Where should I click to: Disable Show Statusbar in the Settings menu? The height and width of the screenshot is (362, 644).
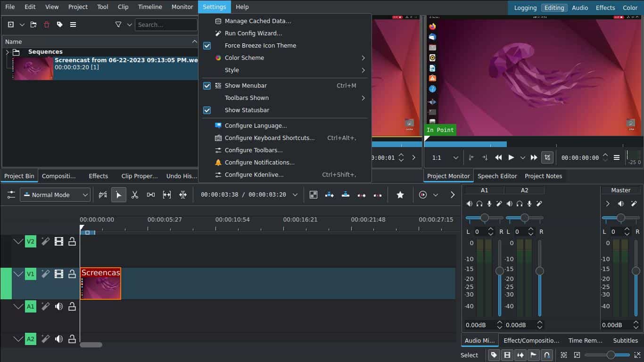[247, 110]
